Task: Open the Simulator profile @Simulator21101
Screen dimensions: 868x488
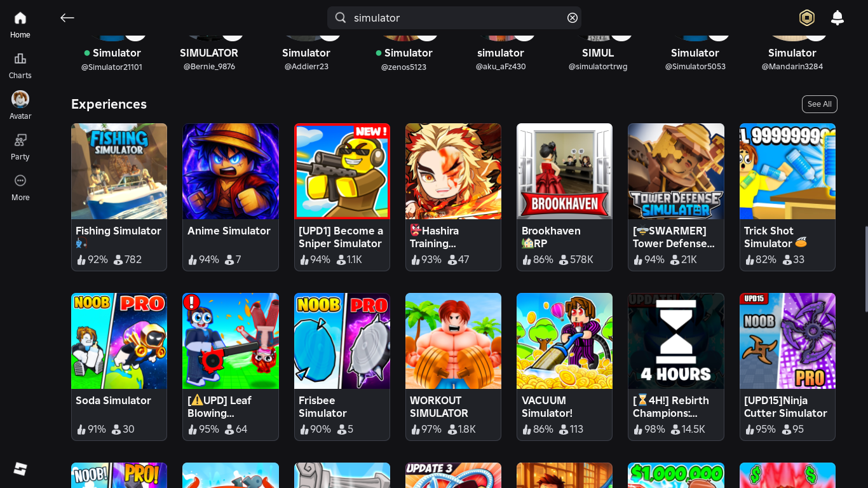Action: coord(112,59)
